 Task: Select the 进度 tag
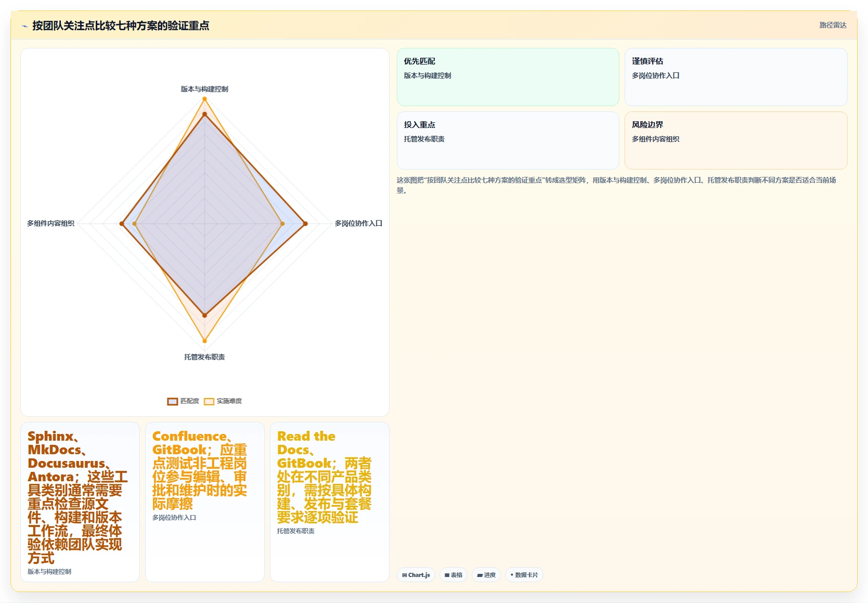[486, 575]
